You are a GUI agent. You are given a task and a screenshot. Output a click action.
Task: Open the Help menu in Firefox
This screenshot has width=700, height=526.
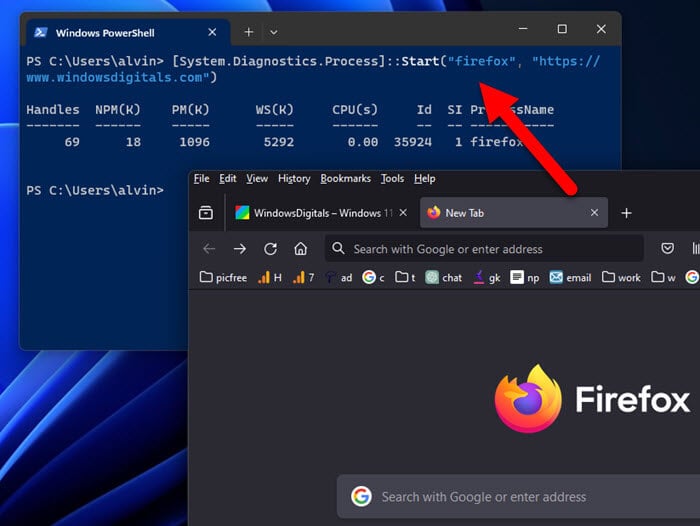point(425,179)
